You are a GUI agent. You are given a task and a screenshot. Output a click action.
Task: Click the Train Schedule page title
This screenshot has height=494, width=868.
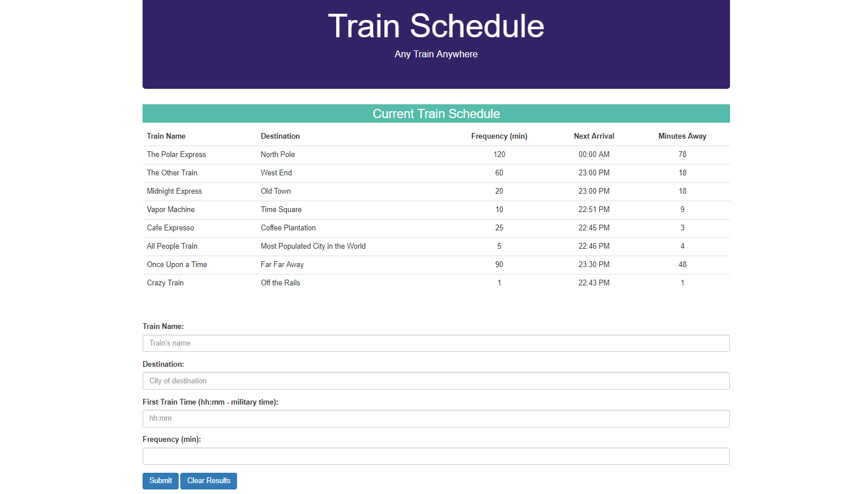(436, 26)
